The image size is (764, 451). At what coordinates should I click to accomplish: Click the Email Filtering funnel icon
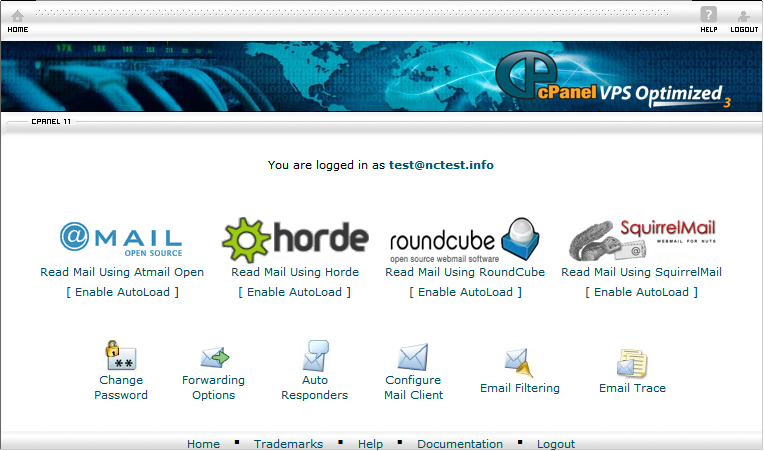click(519, 363)
